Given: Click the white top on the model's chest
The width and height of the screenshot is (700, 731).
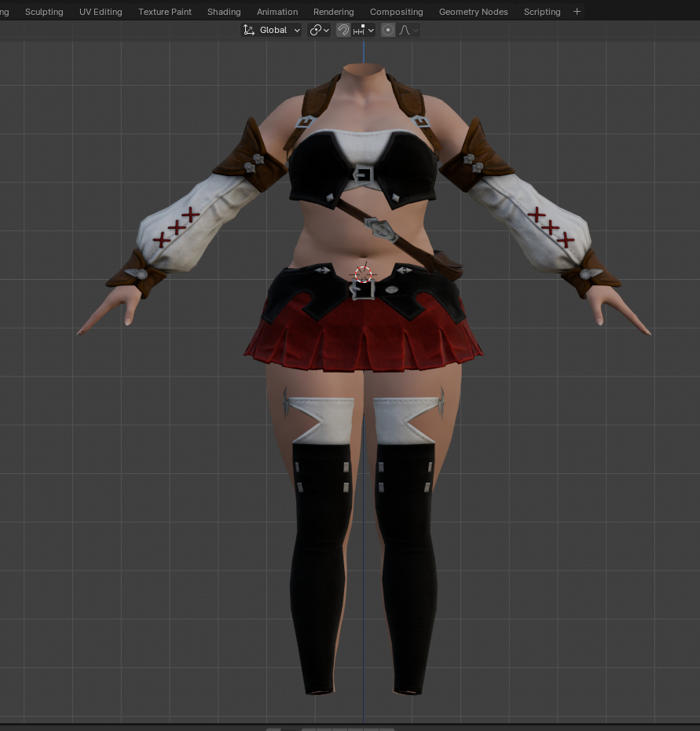Looking at the screenshot, I should click(x=363, y=145).
